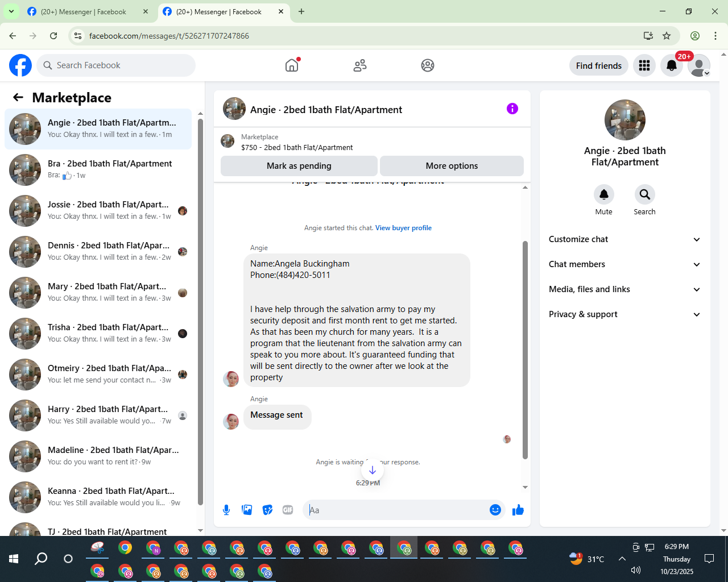
Task: Open the Groups icon in top navigation
Action: [428, 65]
